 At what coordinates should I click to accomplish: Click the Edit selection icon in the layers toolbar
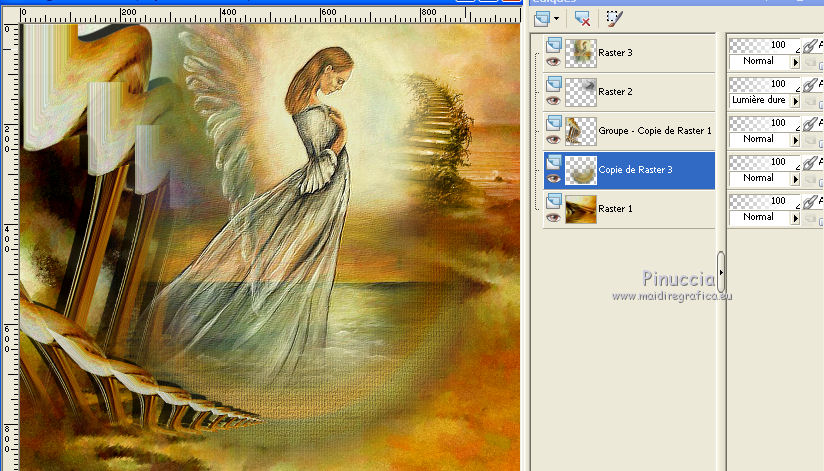pyautogui.click(x=614, y=18)
